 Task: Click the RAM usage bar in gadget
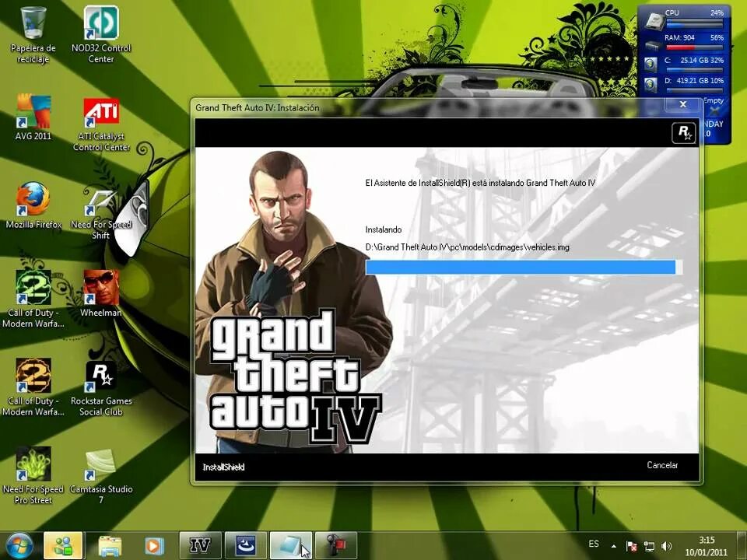tap(695, 47)
